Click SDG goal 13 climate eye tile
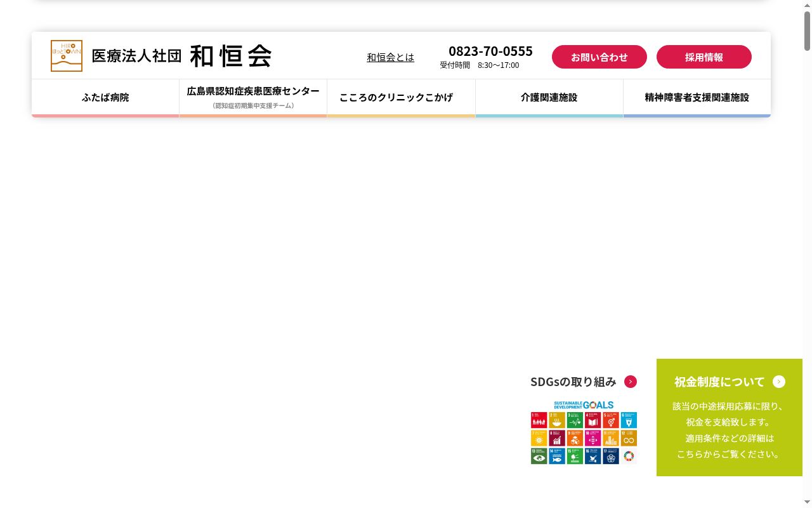The height and width of the screenshot is (508, 812). pos(539,456)
